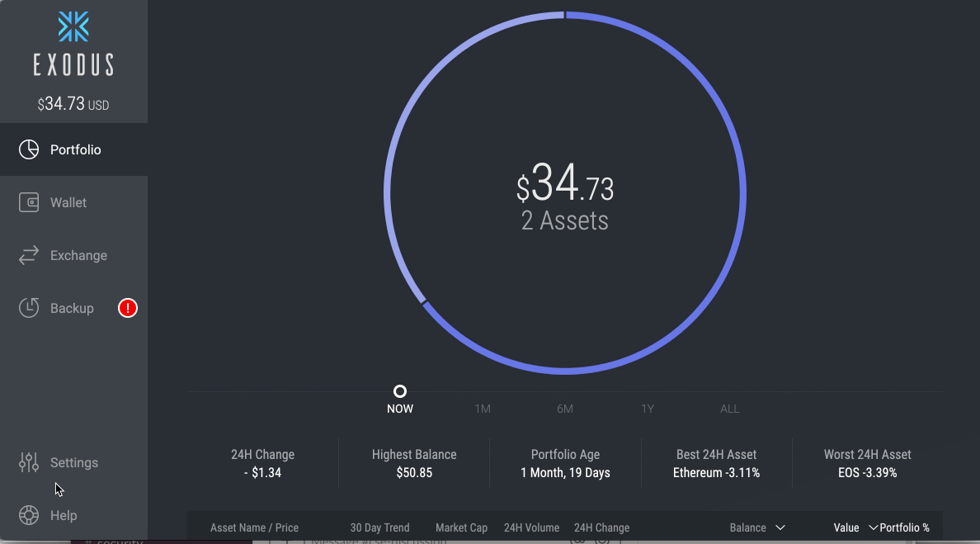Switch timeline to 6M

[x=565, y=409]
